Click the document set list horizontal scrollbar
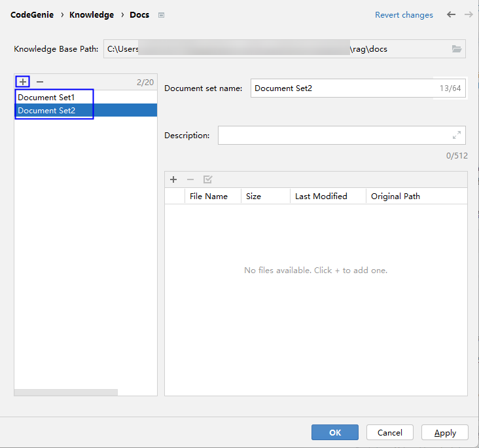This screenshot has width=479, height=448. pyautogui.click(x=65, y=392)
